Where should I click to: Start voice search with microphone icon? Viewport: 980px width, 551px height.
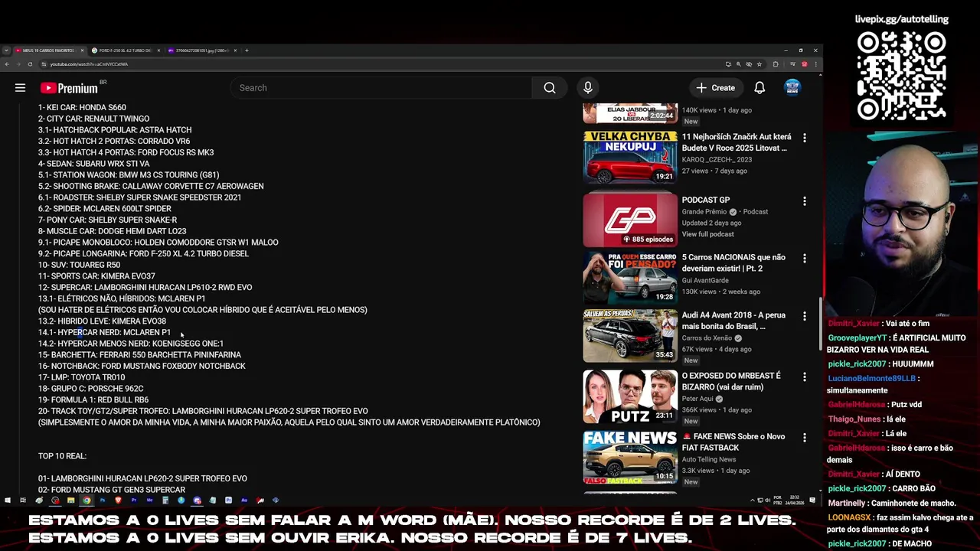point(588,88)
